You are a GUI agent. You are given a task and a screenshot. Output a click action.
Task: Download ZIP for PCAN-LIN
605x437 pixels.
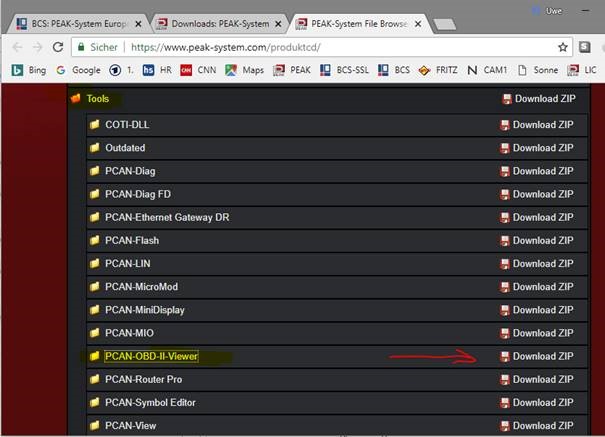537,264
